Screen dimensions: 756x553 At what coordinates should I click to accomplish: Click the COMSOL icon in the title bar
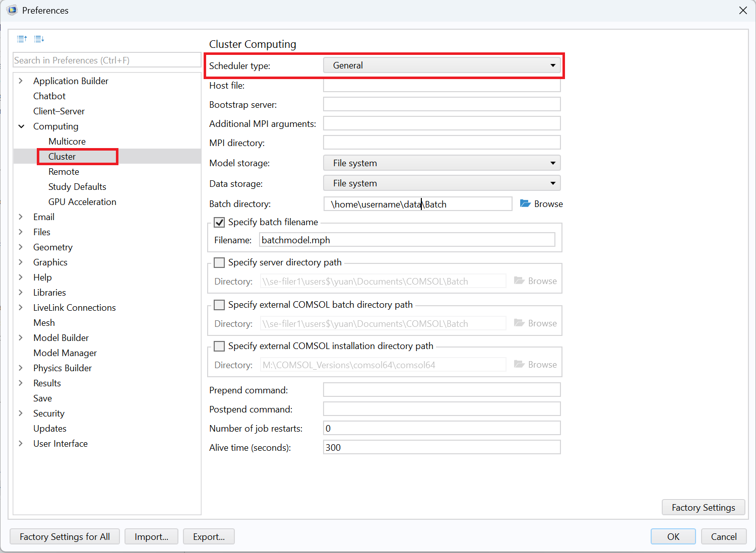point(11,10)
